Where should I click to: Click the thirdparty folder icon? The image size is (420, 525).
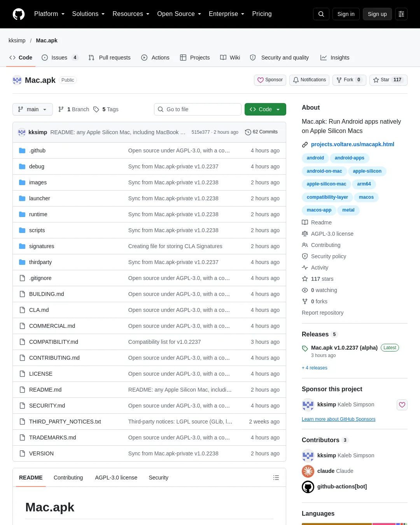tap(22, 262)
